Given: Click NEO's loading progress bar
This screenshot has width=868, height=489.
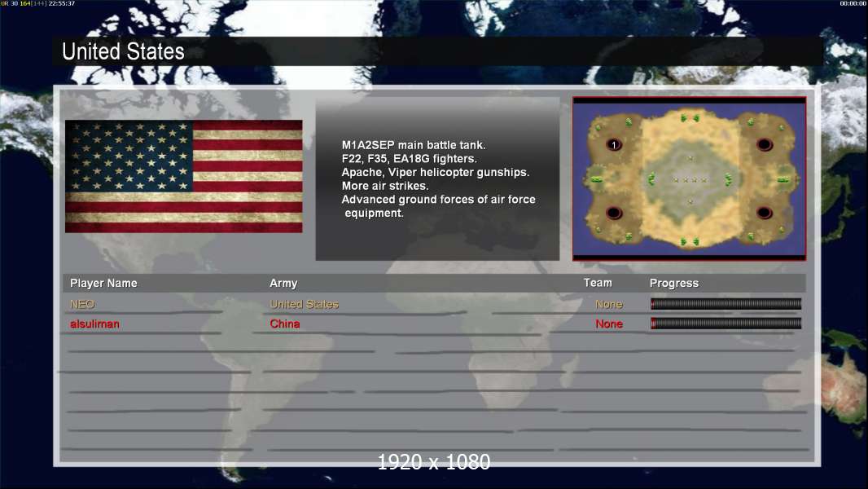Looking at the screenshot, I should 726,303.
